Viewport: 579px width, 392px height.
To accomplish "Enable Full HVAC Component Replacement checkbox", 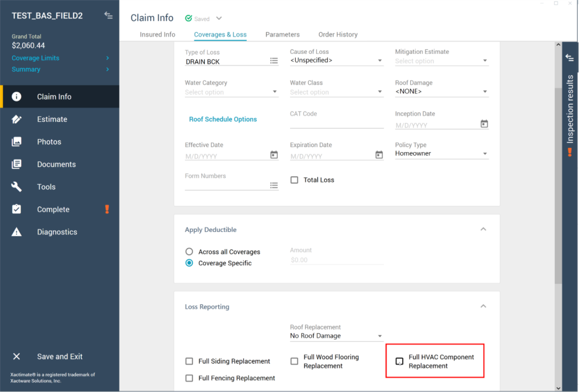I will pyautogui.click(x=400, y=362).
